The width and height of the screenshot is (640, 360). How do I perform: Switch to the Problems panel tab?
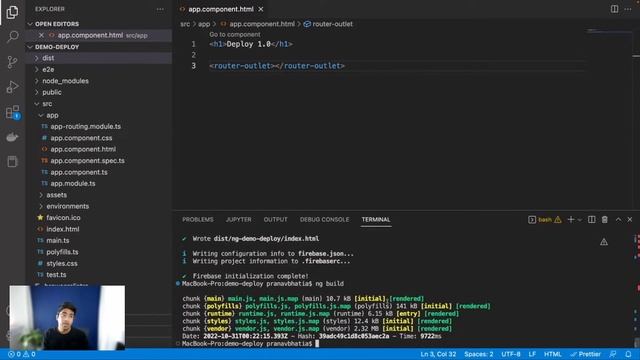pos(198,220)
